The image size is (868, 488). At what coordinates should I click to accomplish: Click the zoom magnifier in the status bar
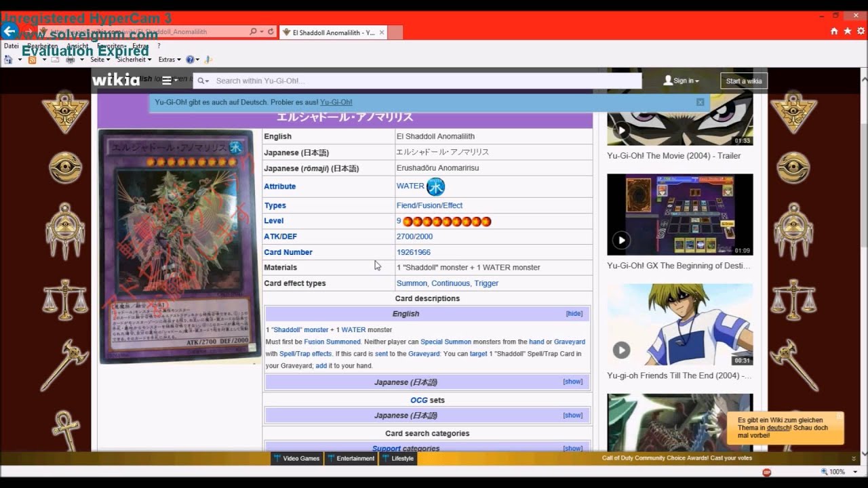[x=824, y=472]
